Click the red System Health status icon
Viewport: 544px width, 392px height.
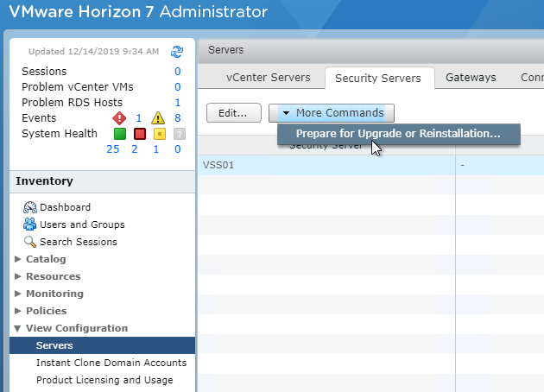(x=140, y=134)
